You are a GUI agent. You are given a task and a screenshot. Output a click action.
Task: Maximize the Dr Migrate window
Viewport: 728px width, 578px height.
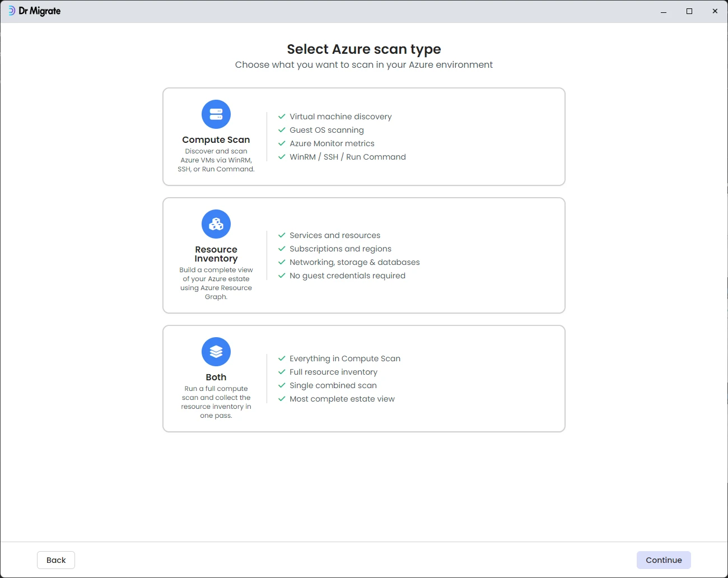pyautogui.click(x=689, y=11)
